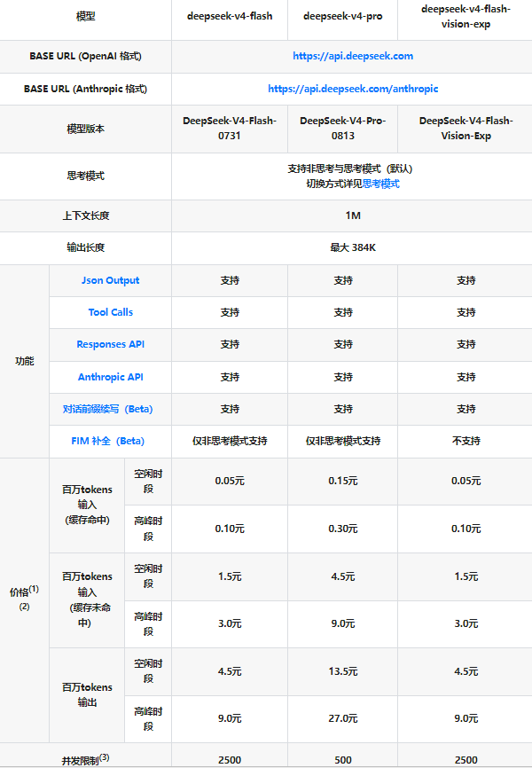This screenshot has width=532, height=768.
Task: Click the deepseek-v4-flash column header
Action: pyautogui.click(x=230, y=16)
